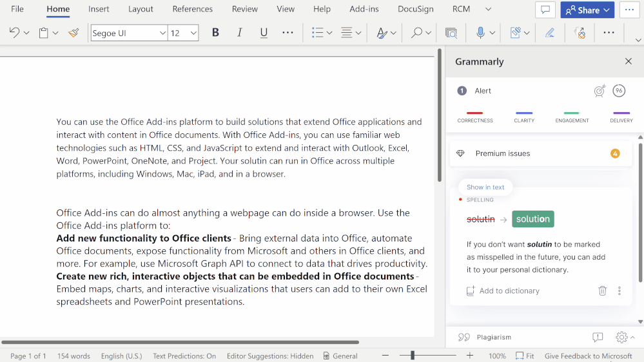This screenshot has height=362, width=644.
Task: Open the Editor check icon
Action: (516, 33)
